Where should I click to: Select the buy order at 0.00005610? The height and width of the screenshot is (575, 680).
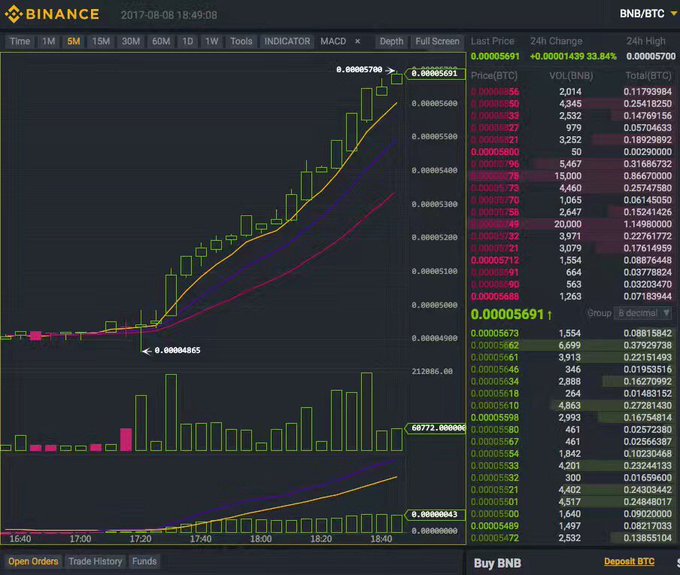click(571, 405)
